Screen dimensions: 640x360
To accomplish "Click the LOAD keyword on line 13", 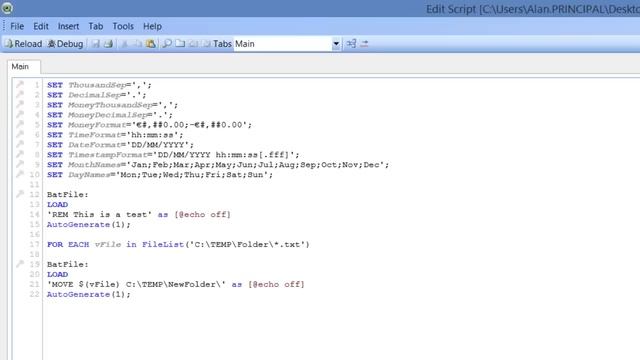I will 58,204.
